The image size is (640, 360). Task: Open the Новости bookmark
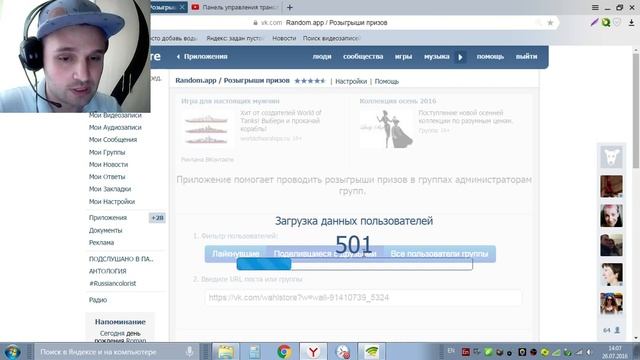(x=284, y=38)
